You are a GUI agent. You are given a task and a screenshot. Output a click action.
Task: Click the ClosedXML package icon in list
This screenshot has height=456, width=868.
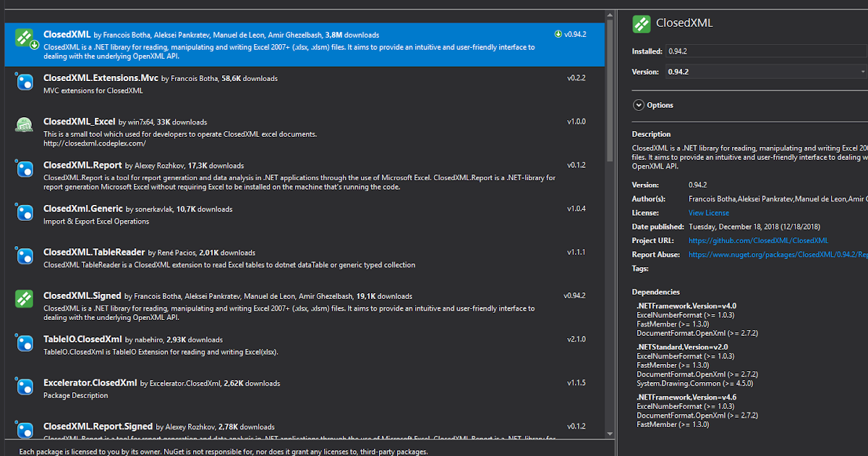[x=25, y=37]
